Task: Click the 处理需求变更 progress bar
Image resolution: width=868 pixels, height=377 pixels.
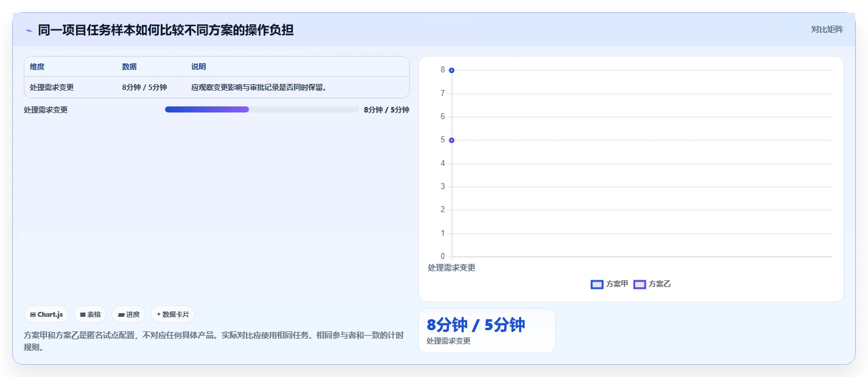Action: click(262, 109)
